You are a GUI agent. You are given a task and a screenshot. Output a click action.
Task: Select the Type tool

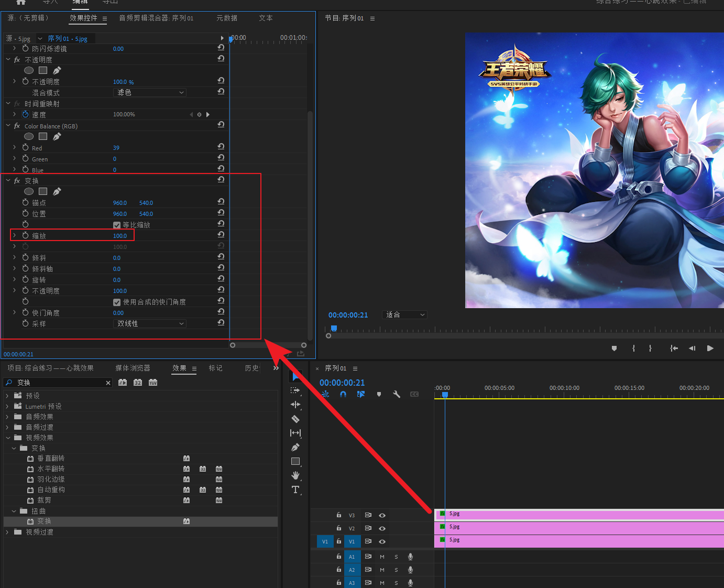295,489
